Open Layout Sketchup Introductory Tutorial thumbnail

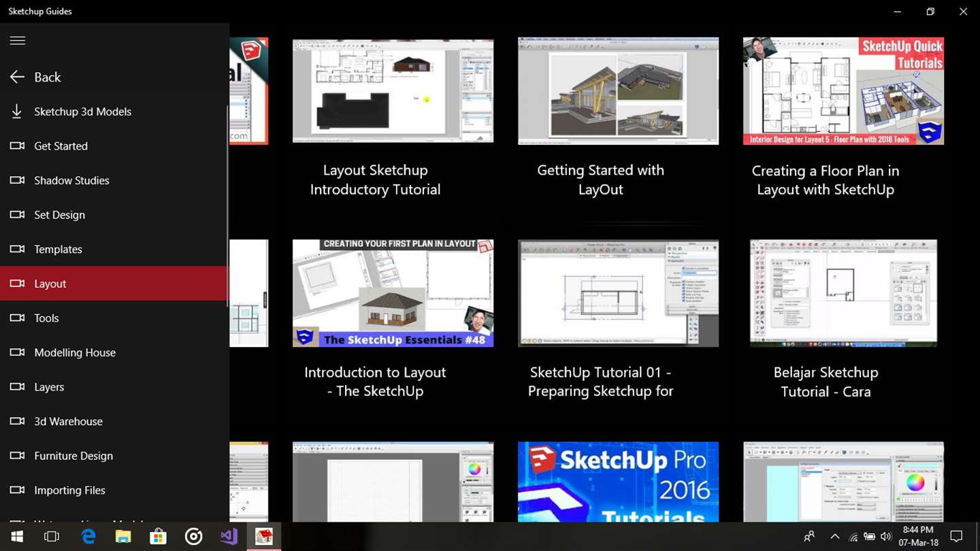coord(393,90)
